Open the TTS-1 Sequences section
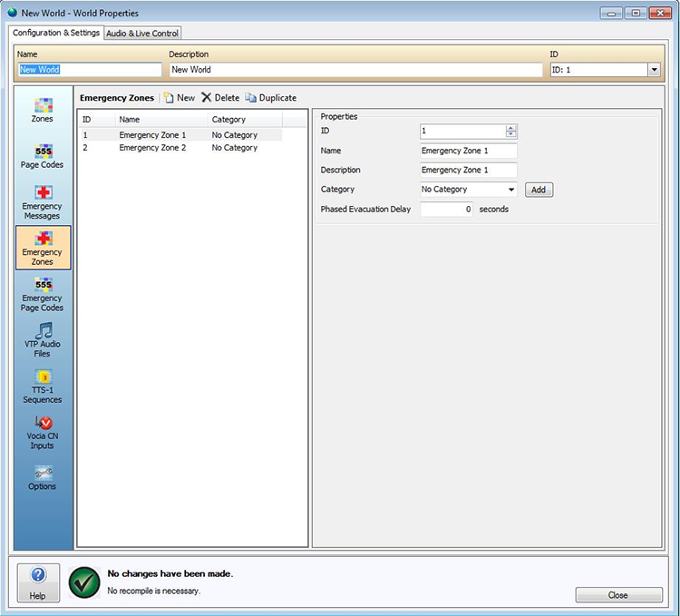 43,386
